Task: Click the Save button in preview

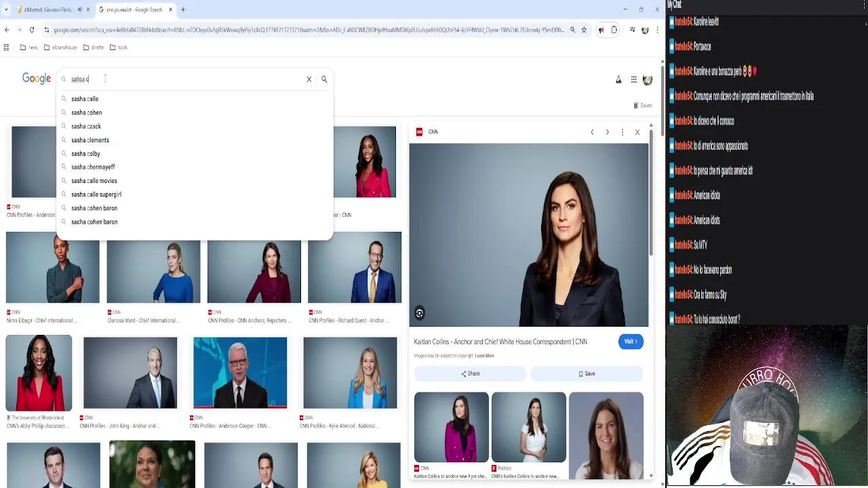Action: [587, 373]
